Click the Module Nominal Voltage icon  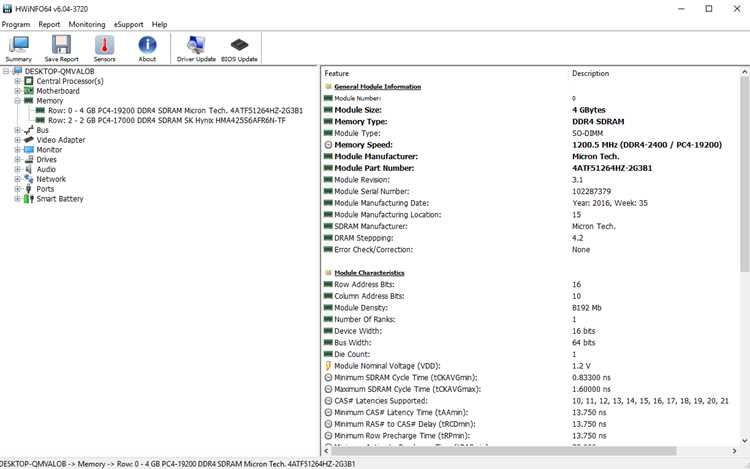[328, 366]
